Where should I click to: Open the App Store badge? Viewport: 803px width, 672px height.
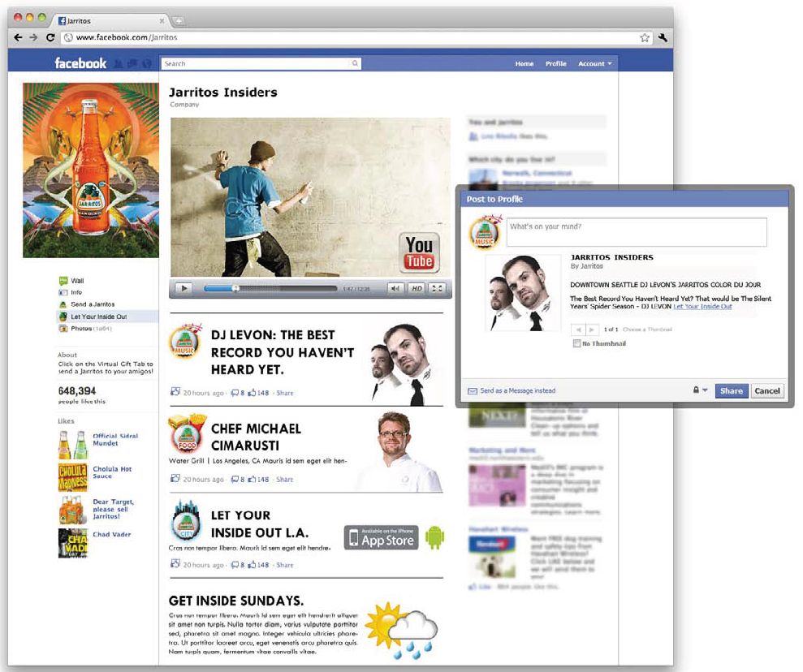click(381, 537)
